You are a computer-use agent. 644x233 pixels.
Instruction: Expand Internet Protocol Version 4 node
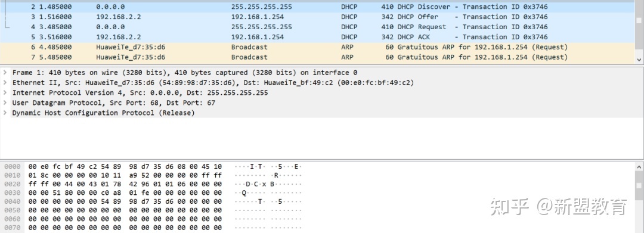pyautogui.click(x=5, y=93)
